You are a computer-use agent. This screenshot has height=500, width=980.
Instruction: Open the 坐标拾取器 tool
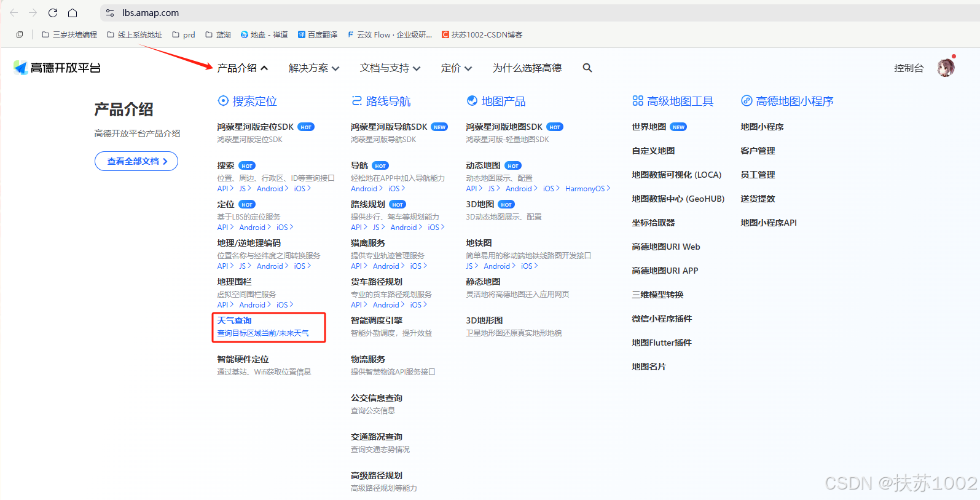coord(653,223)
